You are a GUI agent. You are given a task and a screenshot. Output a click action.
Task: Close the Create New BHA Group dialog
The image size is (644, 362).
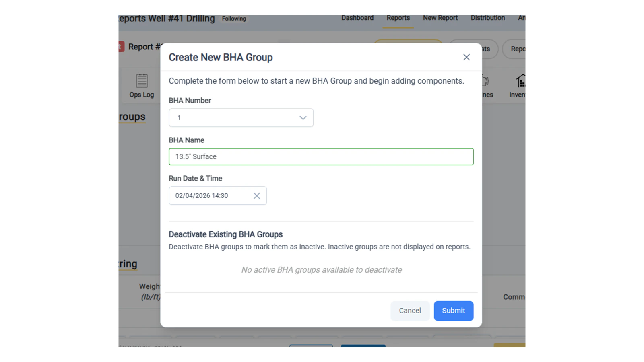(466, 57)
